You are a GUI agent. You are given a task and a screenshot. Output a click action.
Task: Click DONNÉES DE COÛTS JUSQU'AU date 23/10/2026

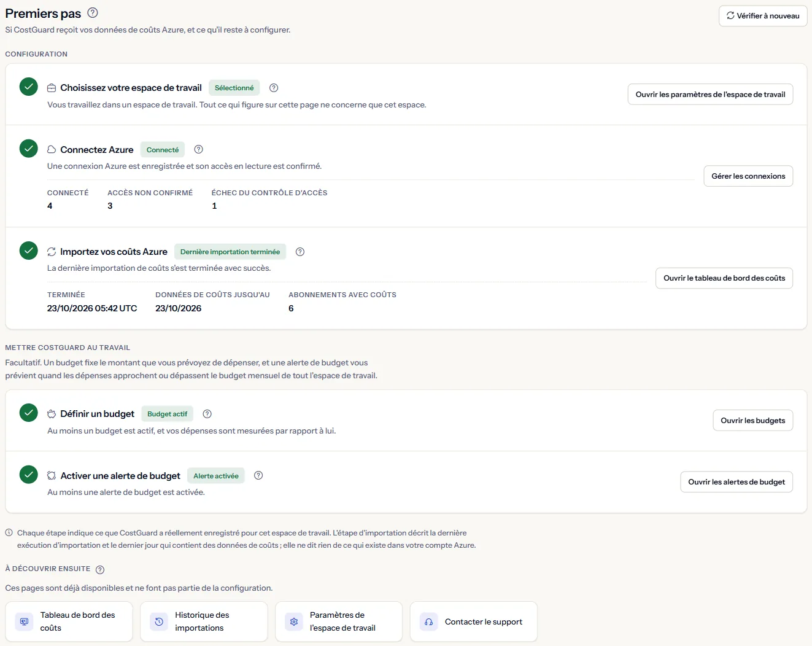178,308
